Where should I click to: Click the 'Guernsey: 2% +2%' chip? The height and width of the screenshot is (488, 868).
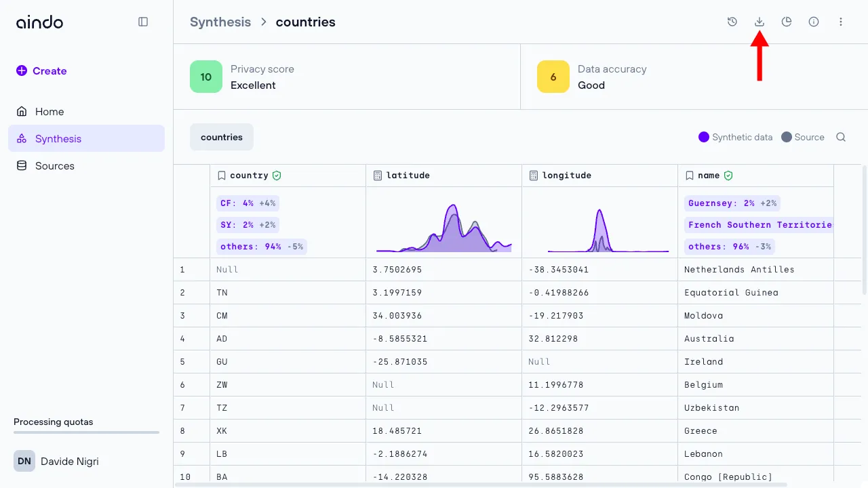pos(732,203)
